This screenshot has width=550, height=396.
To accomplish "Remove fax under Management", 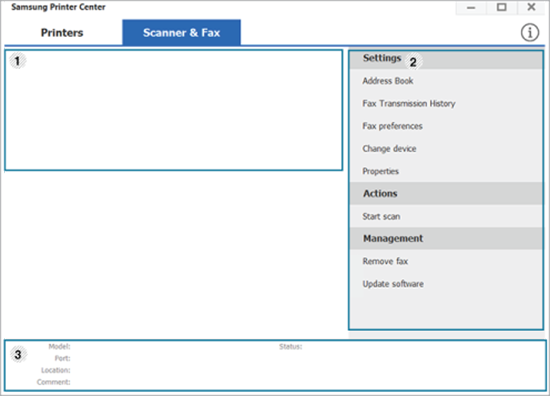I will click(x=385, y=261).
